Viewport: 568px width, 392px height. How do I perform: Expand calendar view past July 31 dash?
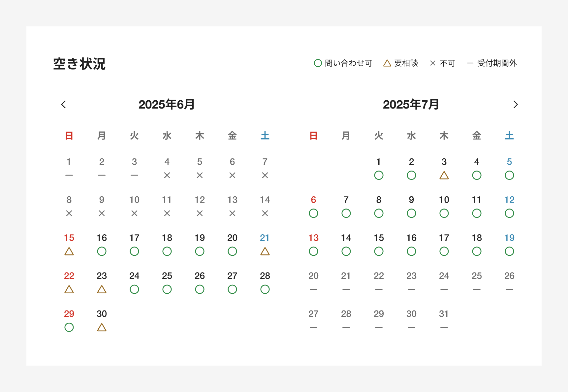coord(444,327)
